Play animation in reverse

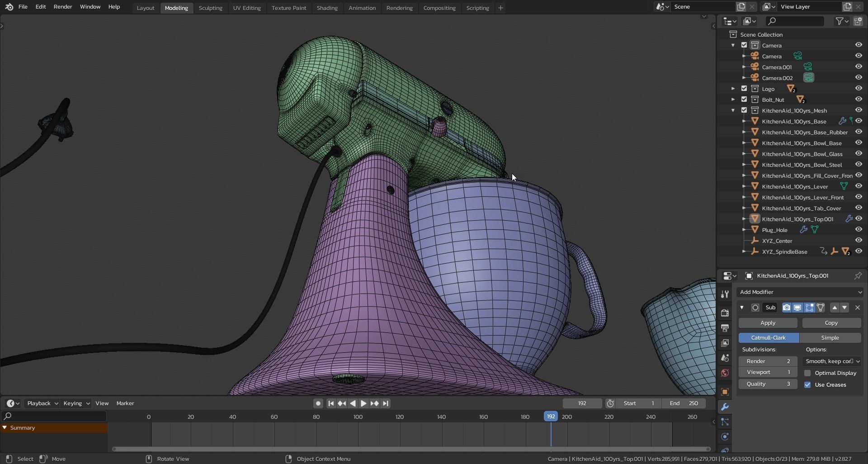(353, 403)
